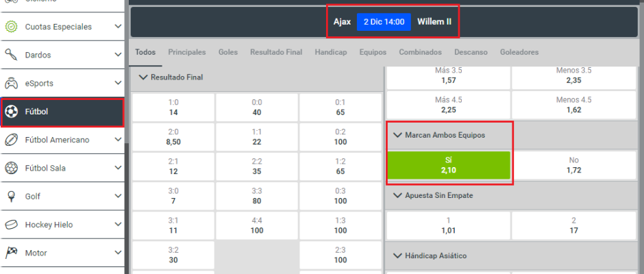The width and height of the screenshot is (644, 274).
Task: Expand the Fútbol Americano chevron
Action: click(118, 140)
